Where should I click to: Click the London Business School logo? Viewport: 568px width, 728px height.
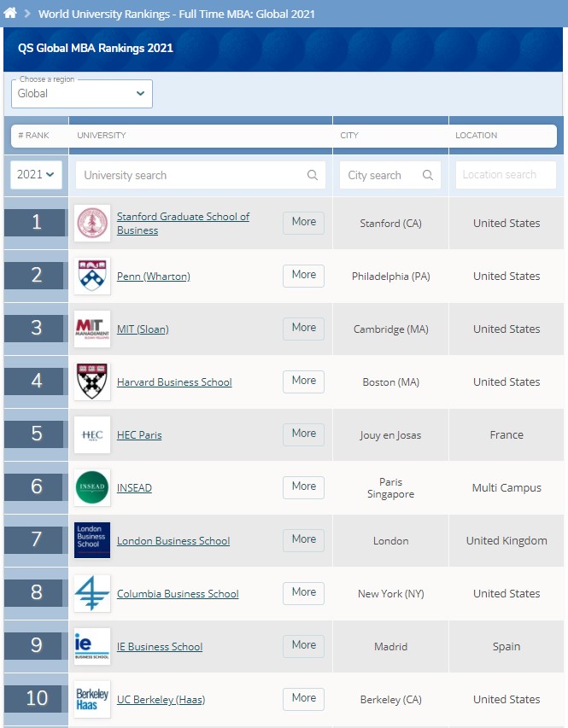[92, 541]
